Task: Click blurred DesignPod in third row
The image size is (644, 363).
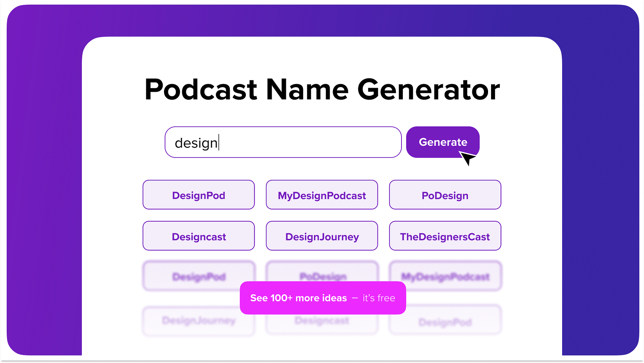Action: (x=199, y=276)
